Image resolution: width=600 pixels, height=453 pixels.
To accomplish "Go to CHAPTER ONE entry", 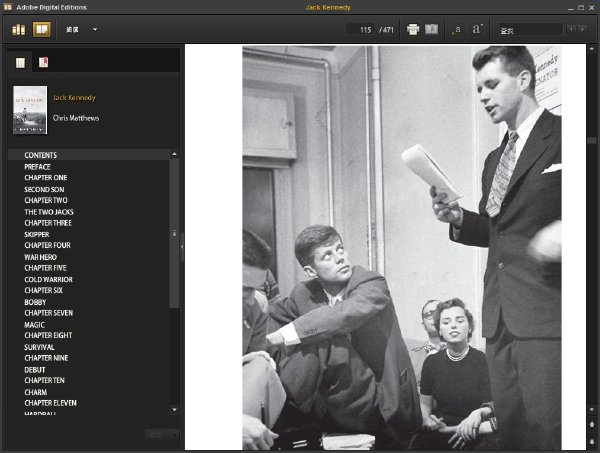I will [x=46, y=178].
